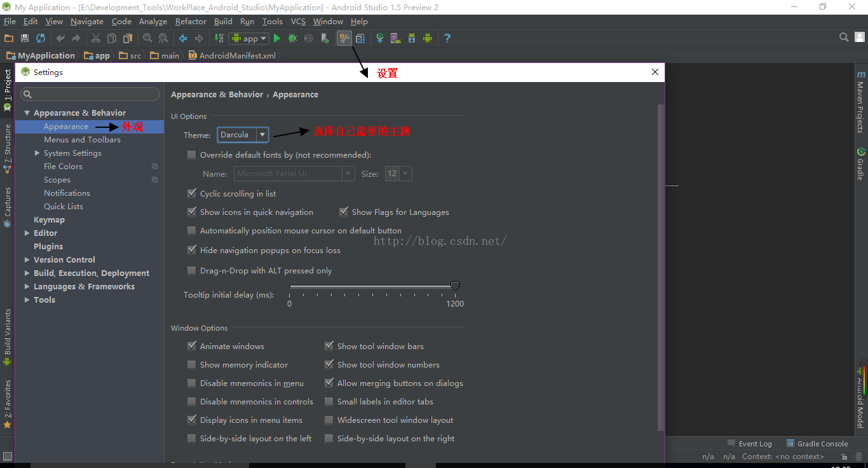Select Plugins in settings tree
The height and width of the screenshot is (468, 868).
48,247
